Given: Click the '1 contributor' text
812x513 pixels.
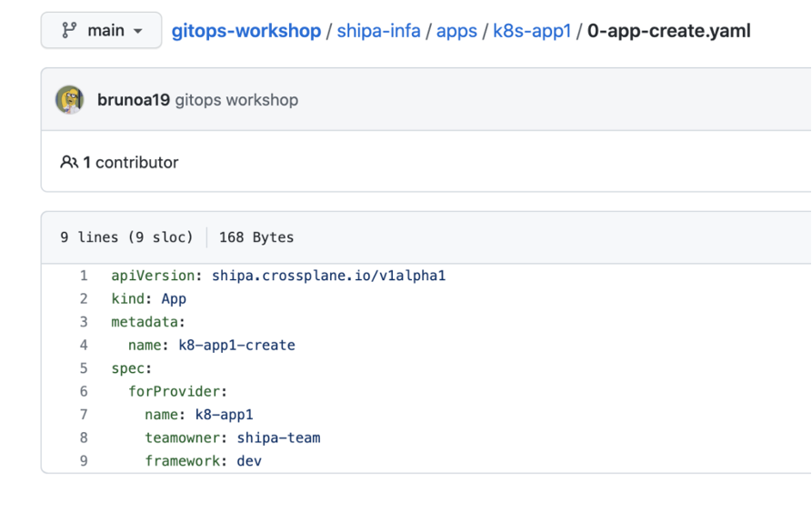Looking at the screenshot, I should (131, 163).
